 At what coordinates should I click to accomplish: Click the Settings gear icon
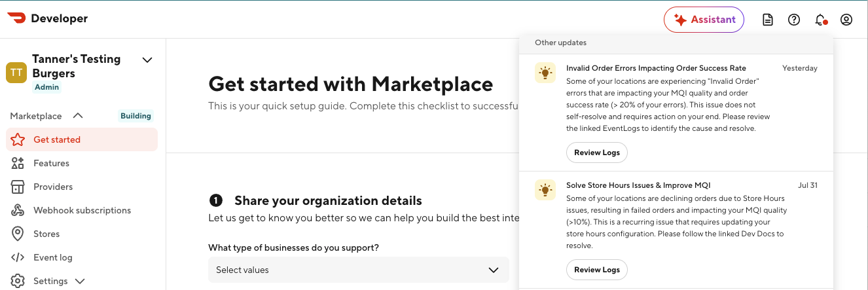18,281
